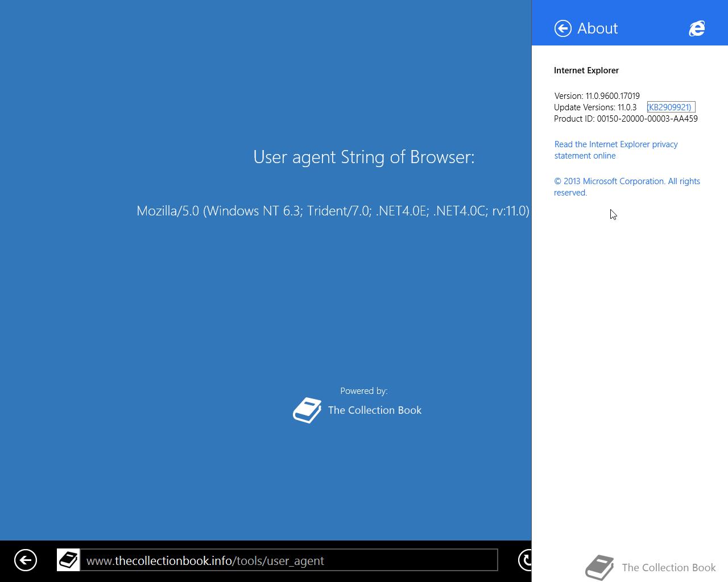The width and height of the screenshot is (728, 582).
Task: Click the 2013 Microsoft Corporation copyright text
Action: [x=627, y=187]
